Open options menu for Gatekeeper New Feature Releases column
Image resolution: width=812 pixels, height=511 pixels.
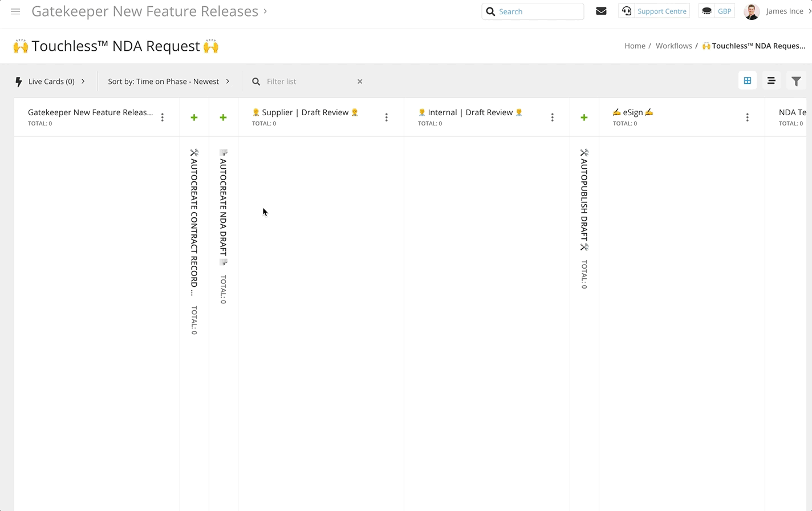tap(163, 117)
